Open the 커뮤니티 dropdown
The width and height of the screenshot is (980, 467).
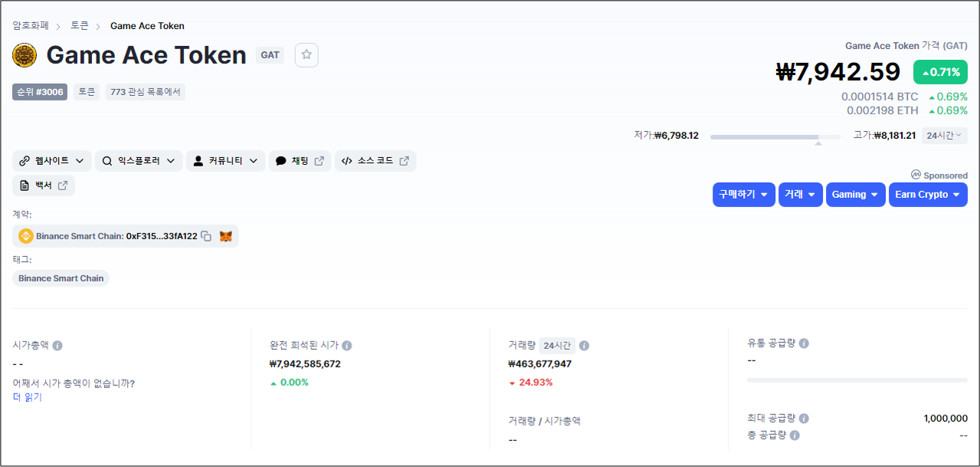click(226, 161)
